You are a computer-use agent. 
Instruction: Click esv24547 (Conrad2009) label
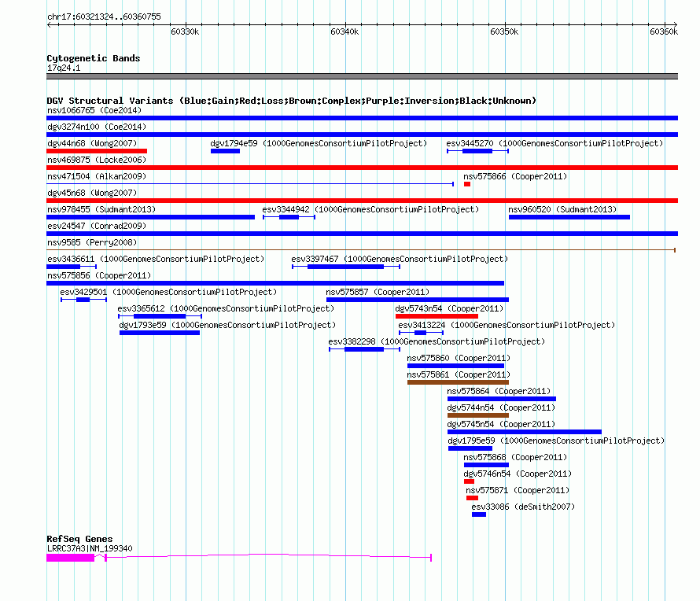tap(97, 226)
